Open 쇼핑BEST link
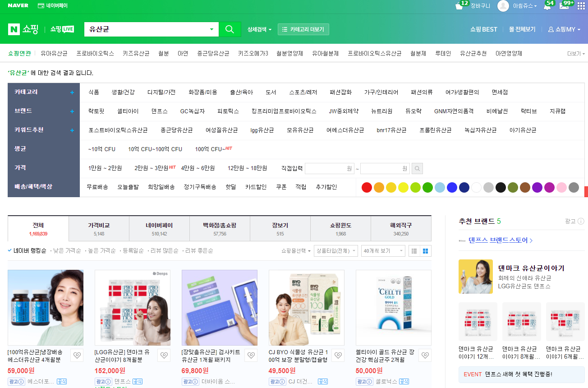This screenshot has width=588, height=388. pos(483,29)
